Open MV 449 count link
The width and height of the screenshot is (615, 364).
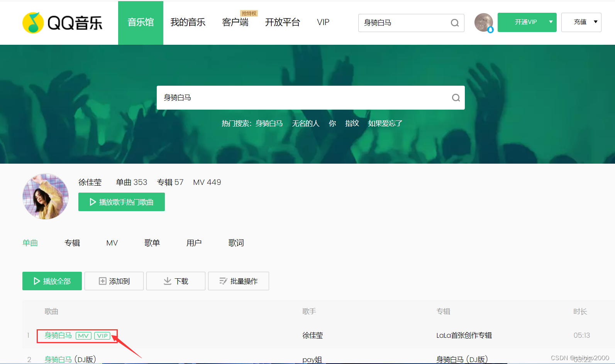pyautogui.click(x=207, y=182)
